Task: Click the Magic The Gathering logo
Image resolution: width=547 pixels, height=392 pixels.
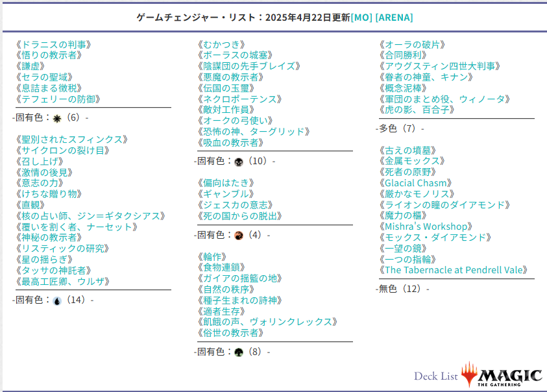Action: point(502,375)
